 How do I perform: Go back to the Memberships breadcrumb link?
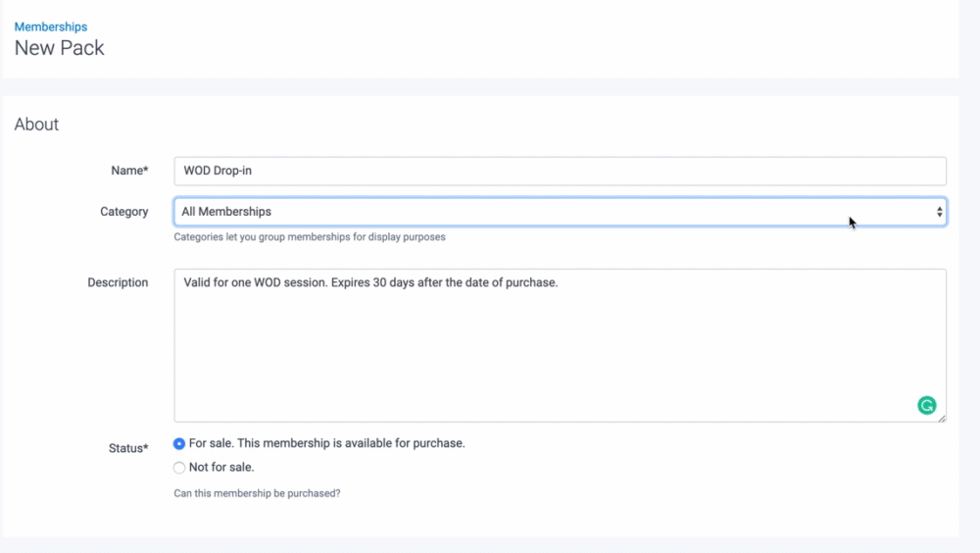[50, 26]
